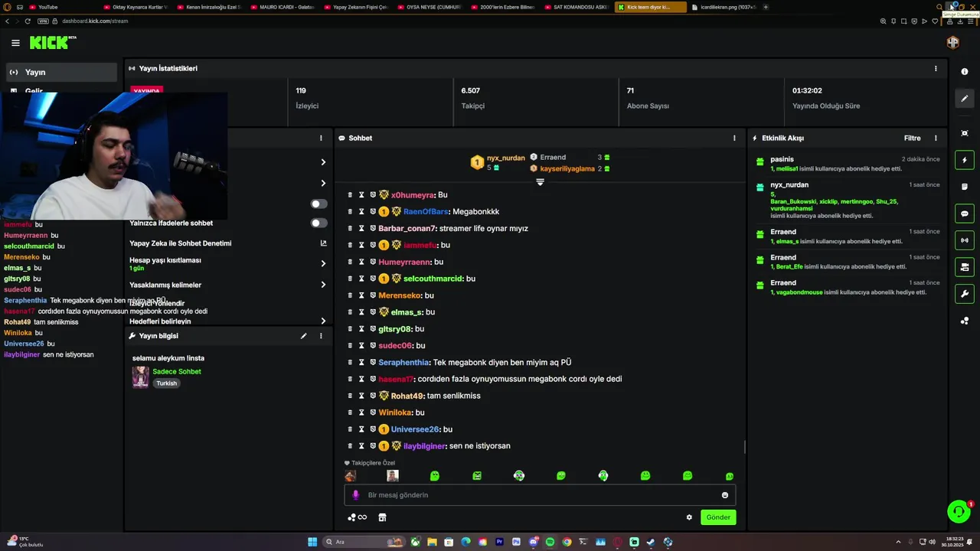Viewport: 980px width, 551px height.
Task: Click the Turkish language tag
Action: click(x=166, y=383)
